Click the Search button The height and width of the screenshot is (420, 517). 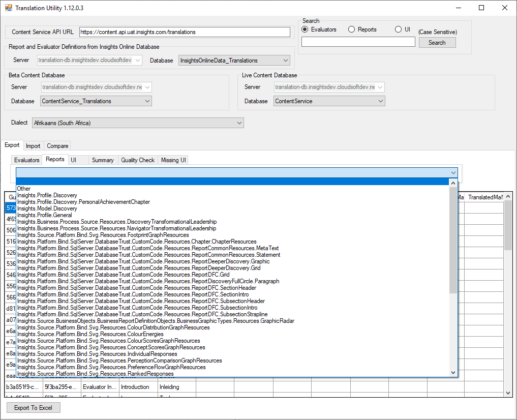click(437, 43)
